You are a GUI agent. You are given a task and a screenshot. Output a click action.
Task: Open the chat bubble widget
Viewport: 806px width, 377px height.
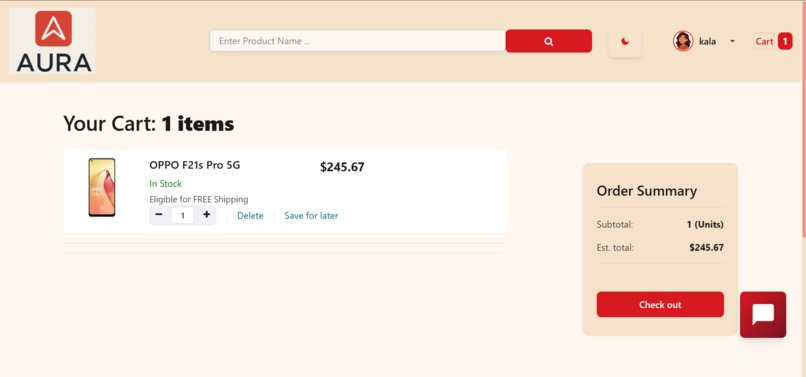click(x=763, y=315)
